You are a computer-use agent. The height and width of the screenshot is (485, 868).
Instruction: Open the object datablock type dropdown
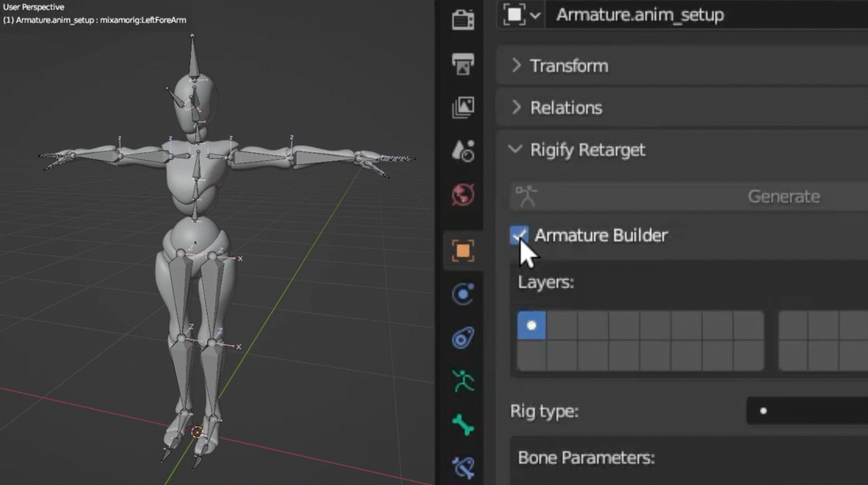point(522,15)
